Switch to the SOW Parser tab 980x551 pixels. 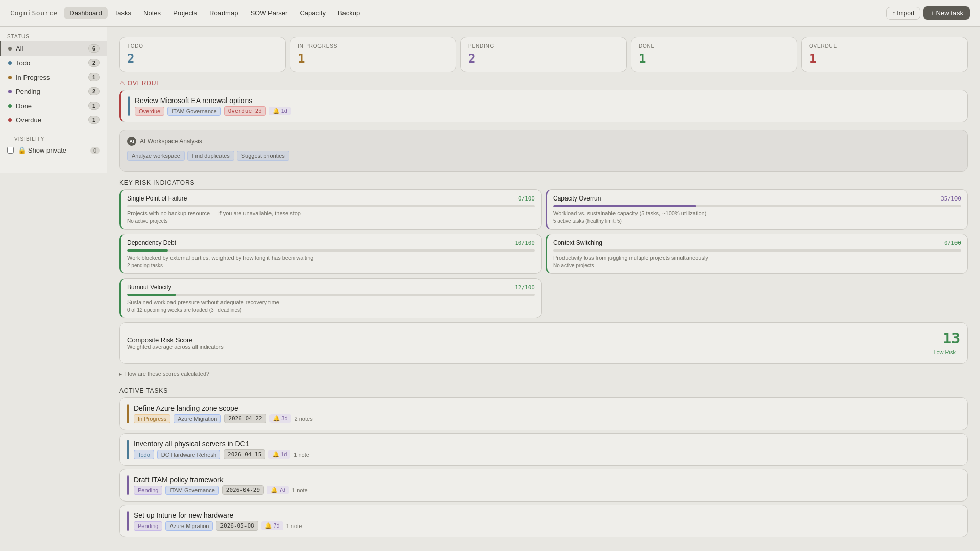coord(268,13)
